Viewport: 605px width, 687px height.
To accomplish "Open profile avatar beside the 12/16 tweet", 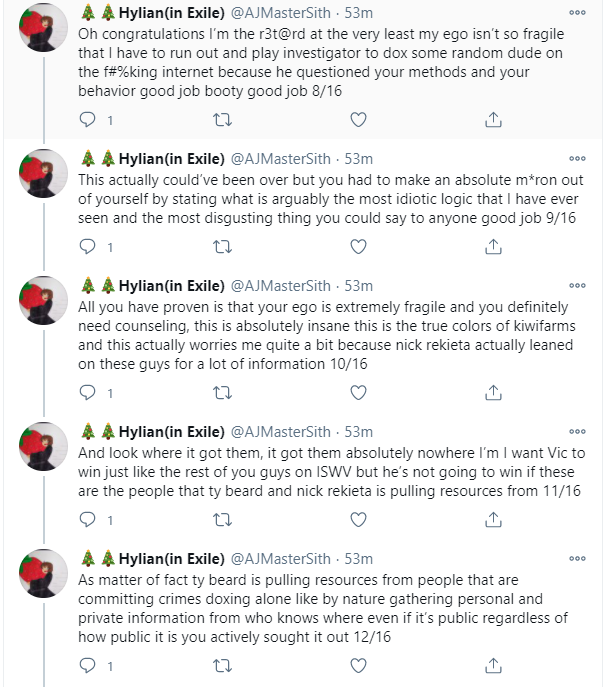I will point(43,573).
